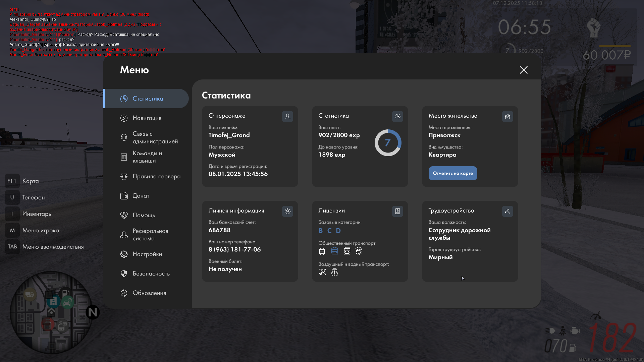Click the user circle icon in Личная информация
644x362 pixels.
click(287, 211)
